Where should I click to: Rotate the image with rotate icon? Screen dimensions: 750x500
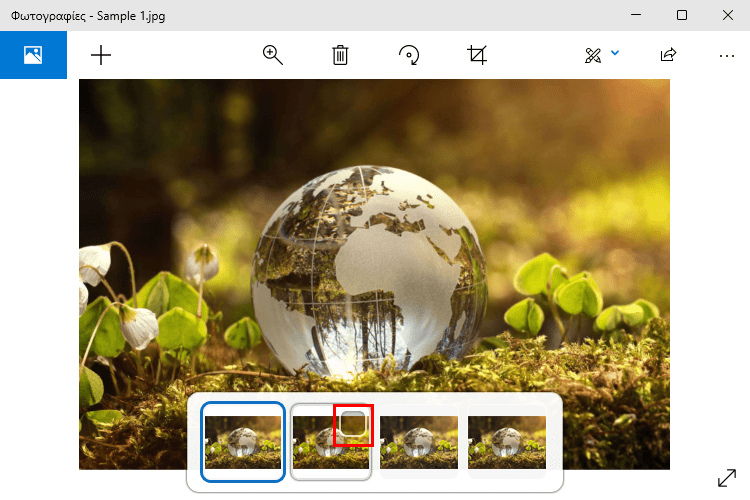409,55
